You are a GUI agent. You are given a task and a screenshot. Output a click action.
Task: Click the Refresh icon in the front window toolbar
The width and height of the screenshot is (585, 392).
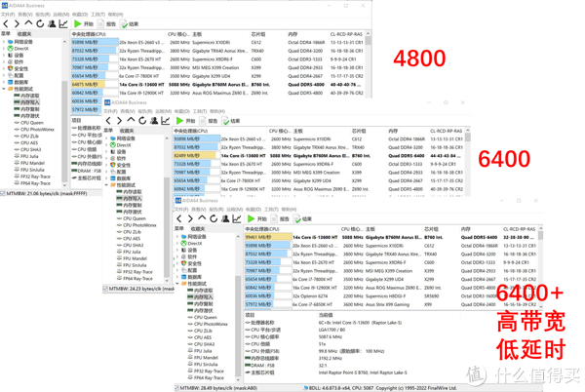click(214, 219)
